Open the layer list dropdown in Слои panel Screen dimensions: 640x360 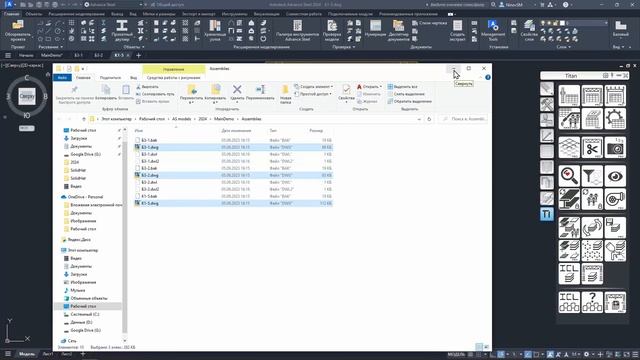[606, 23]
